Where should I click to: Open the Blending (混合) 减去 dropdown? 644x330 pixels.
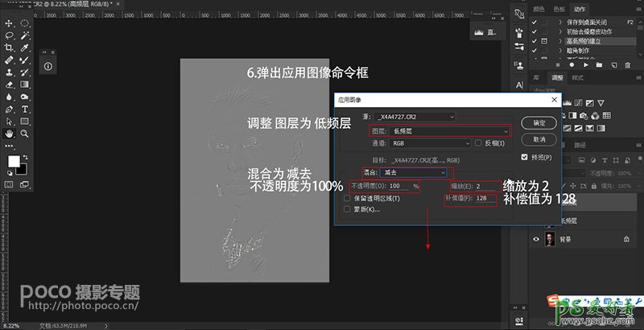413,173
